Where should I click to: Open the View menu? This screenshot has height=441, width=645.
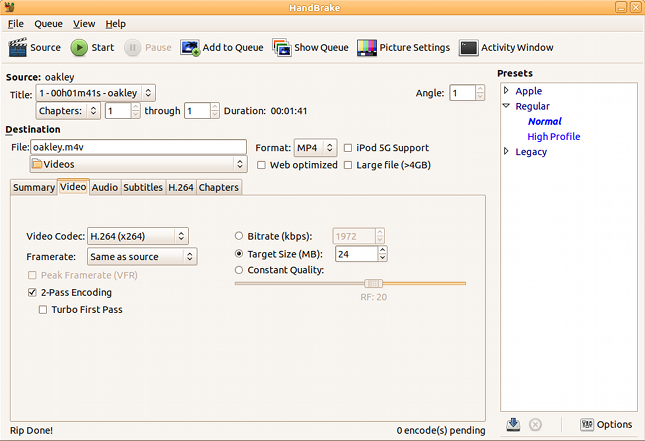(84, 24)
